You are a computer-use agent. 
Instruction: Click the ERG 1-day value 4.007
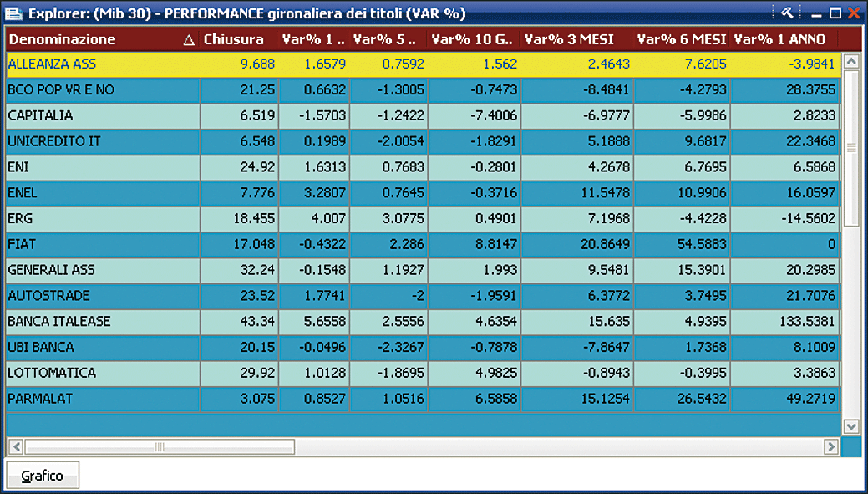coord(329,219)
